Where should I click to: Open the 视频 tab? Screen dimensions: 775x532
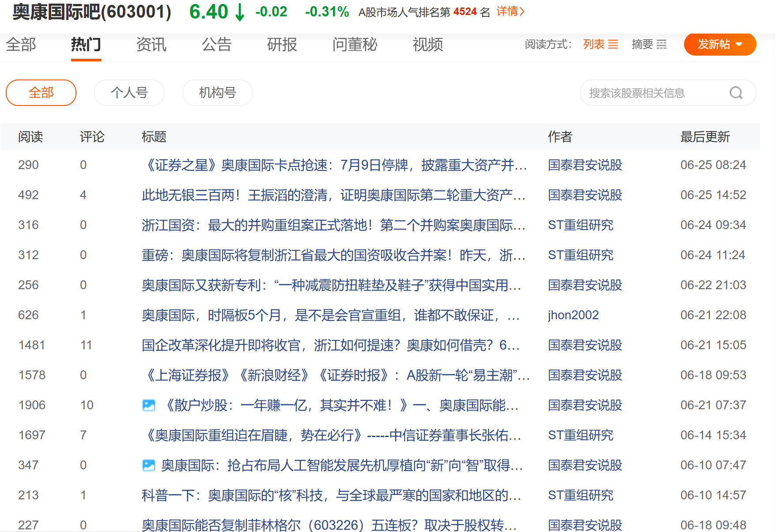click(427, 45)
